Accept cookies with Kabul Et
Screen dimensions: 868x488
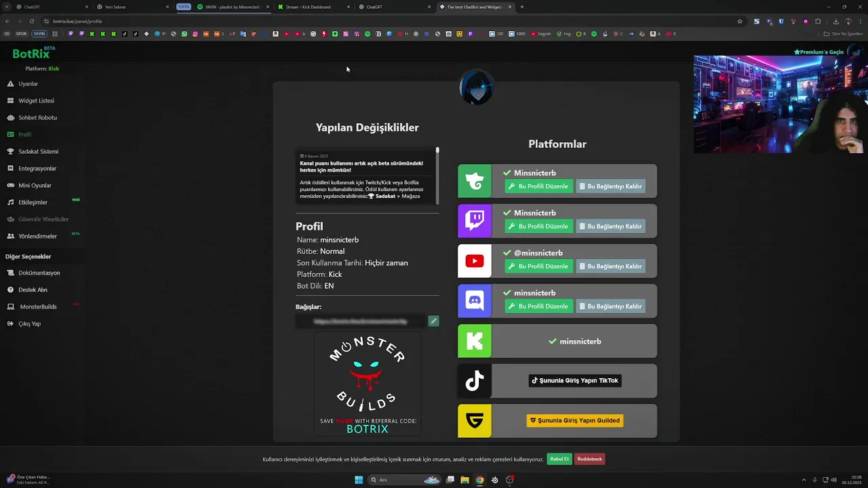click(x=559, y=459)
